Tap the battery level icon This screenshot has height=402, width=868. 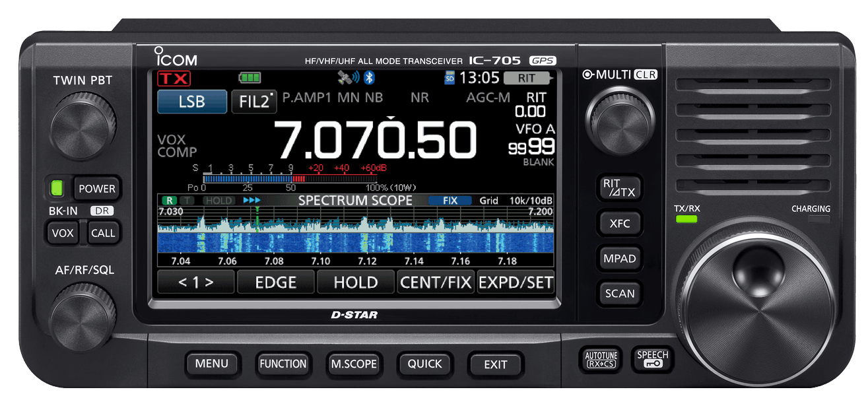[250, 78]
